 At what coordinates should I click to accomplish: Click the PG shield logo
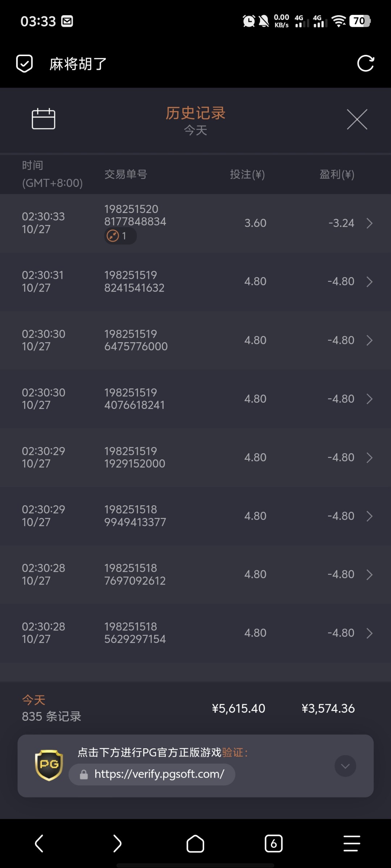tap(49, 765)
